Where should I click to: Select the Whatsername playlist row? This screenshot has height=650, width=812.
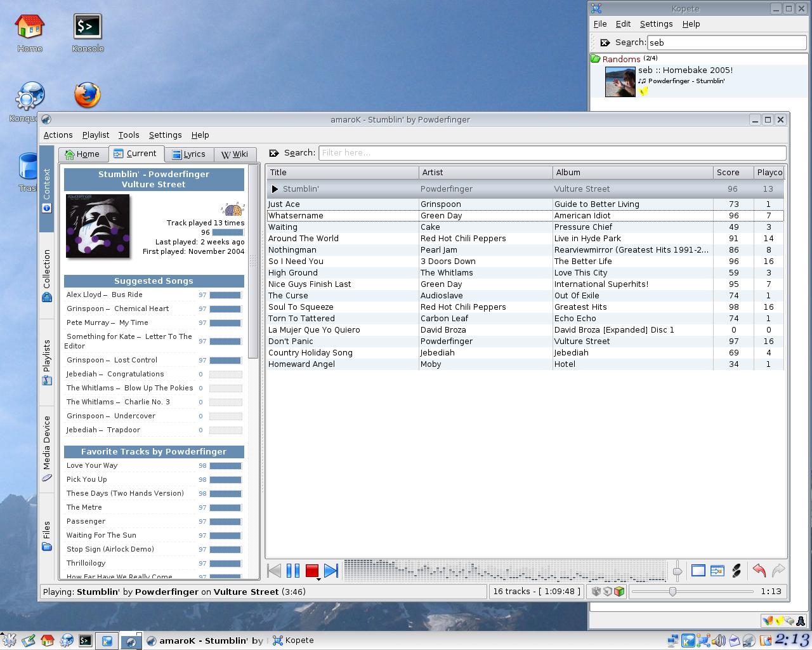click(525, 216)
